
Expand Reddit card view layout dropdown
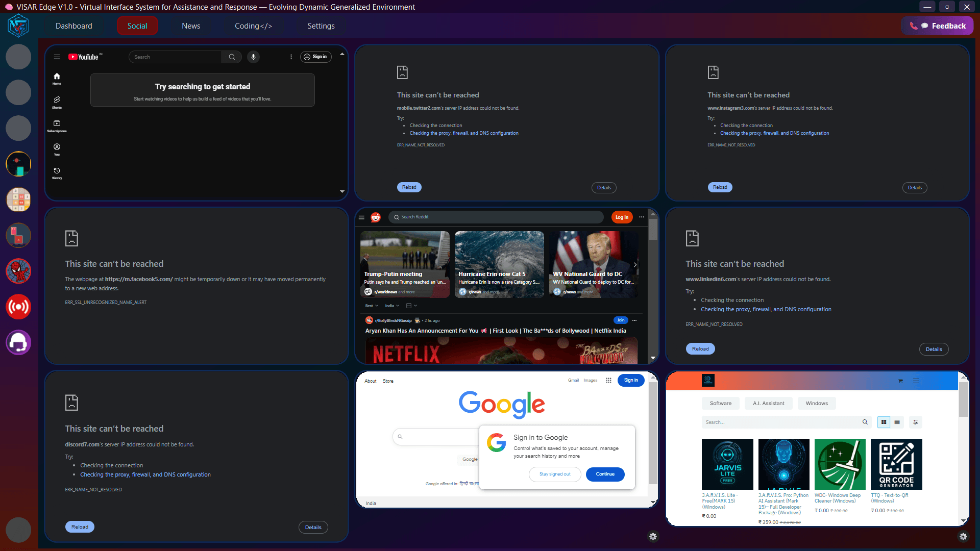tap(411, 306)
